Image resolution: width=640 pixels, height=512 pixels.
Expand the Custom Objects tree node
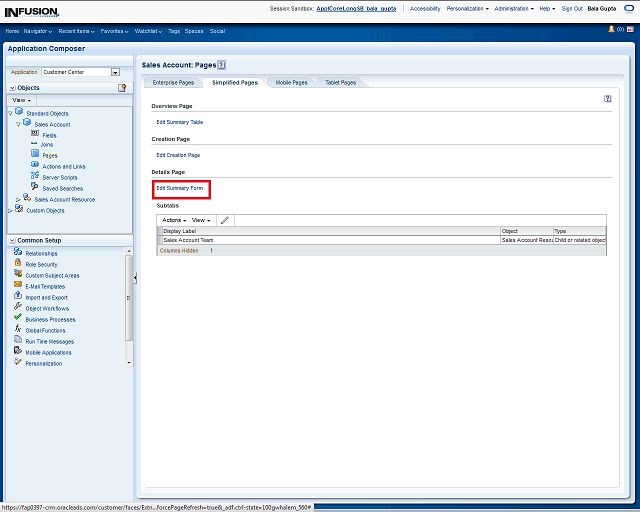pos(10,210)
